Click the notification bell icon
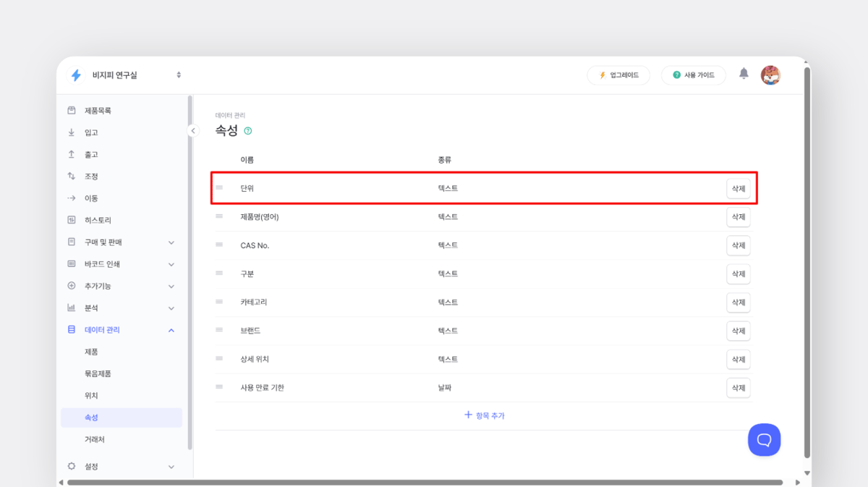 [x=745, y=75]
